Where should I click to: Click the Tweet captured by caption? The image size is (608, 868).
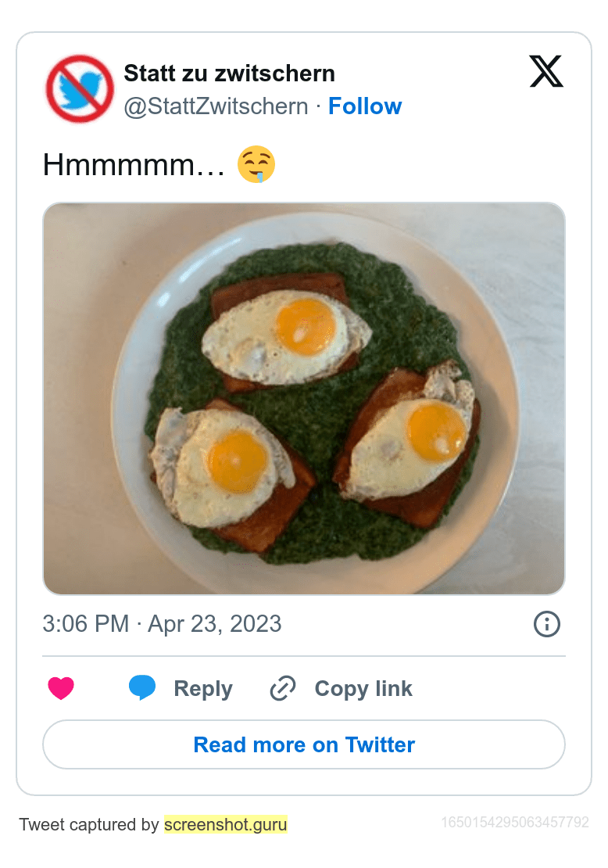click(89, 824)
